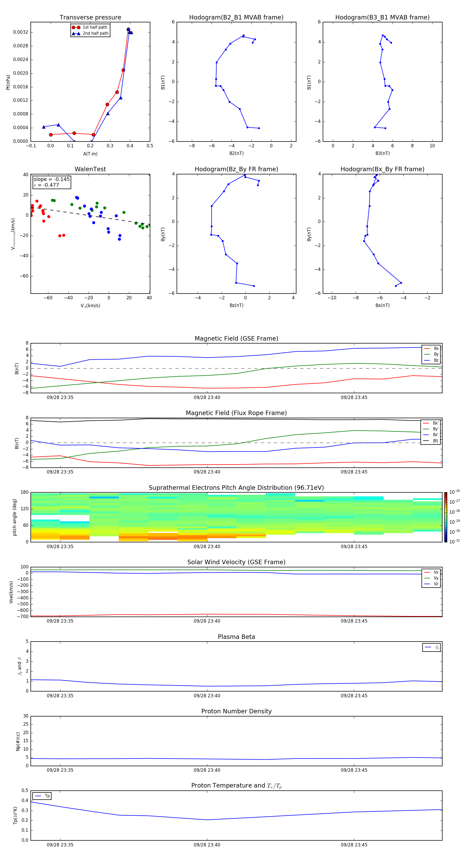Click the 'Transverse pressure' plot title
This screenshot has width=473, height=868.
(x=90, y=18)
